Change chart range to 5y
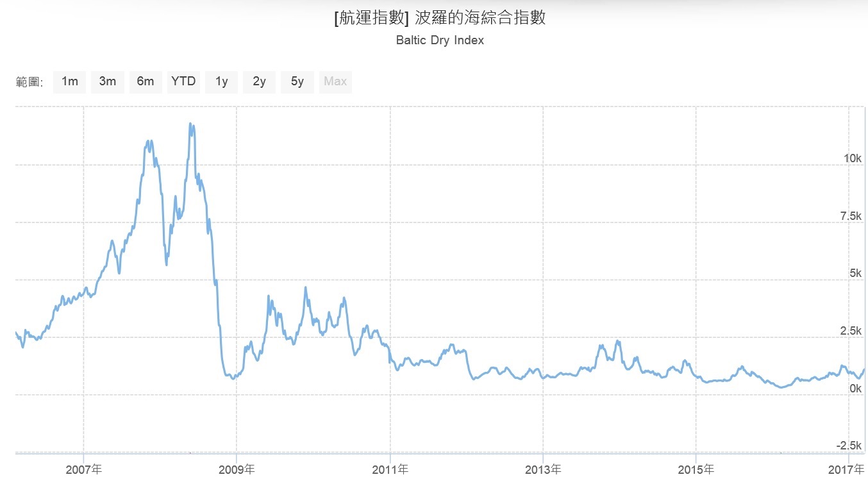 point(297,81)
